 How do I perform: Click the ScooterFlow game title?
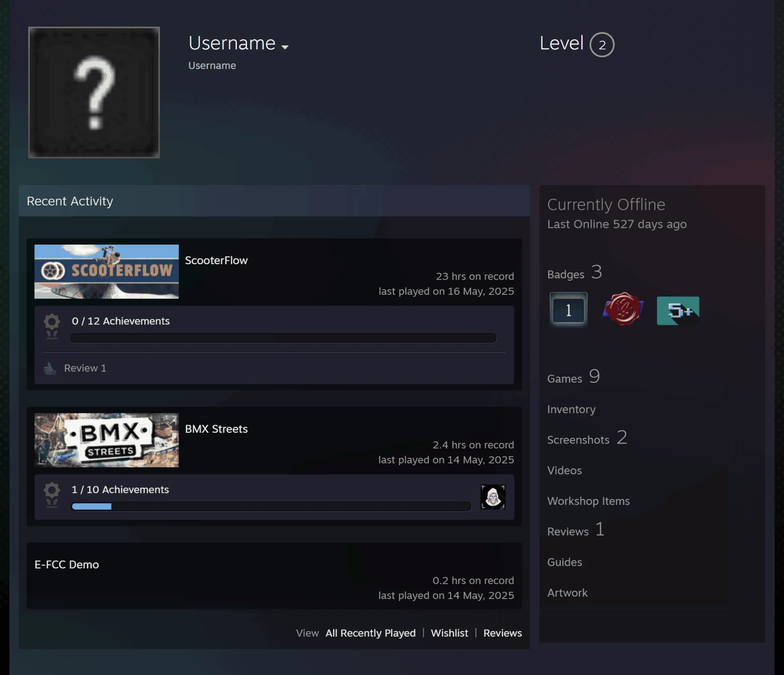click(216, 261)
